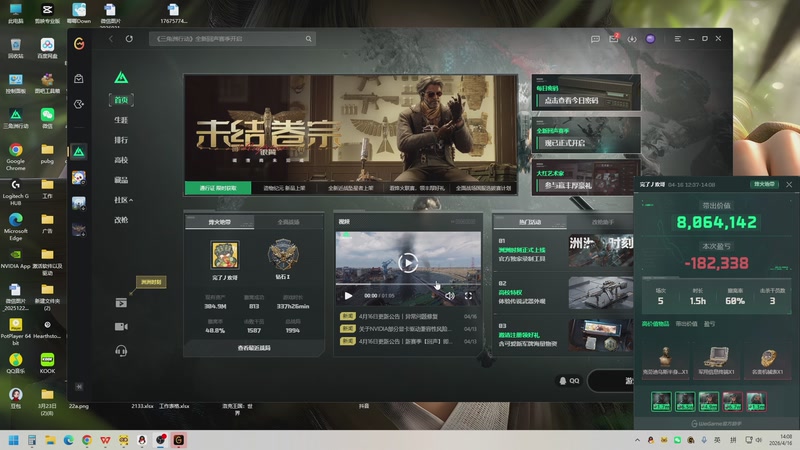This screenshot has width=800, height=450.
Task: Open the 未结卷宗 hero banner
Action: coord(351,128)
